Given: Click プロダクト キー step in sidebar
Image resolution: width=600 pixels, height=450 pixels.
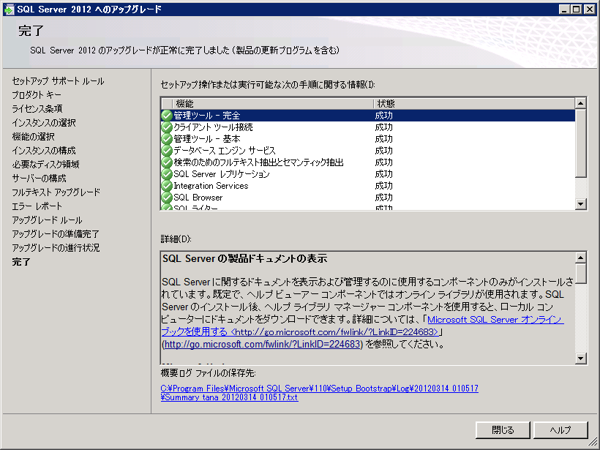Looking at the screenshot, I should [x=36, y=95].
